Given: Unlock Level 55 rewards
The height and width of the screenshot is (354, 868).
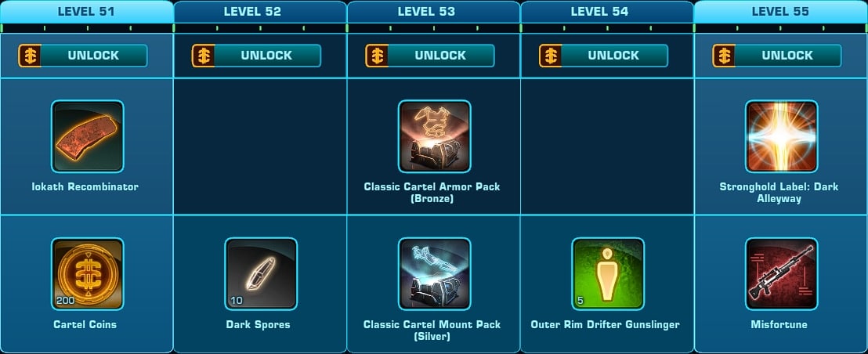Looking at the screenshot, I should pos(777,56).
